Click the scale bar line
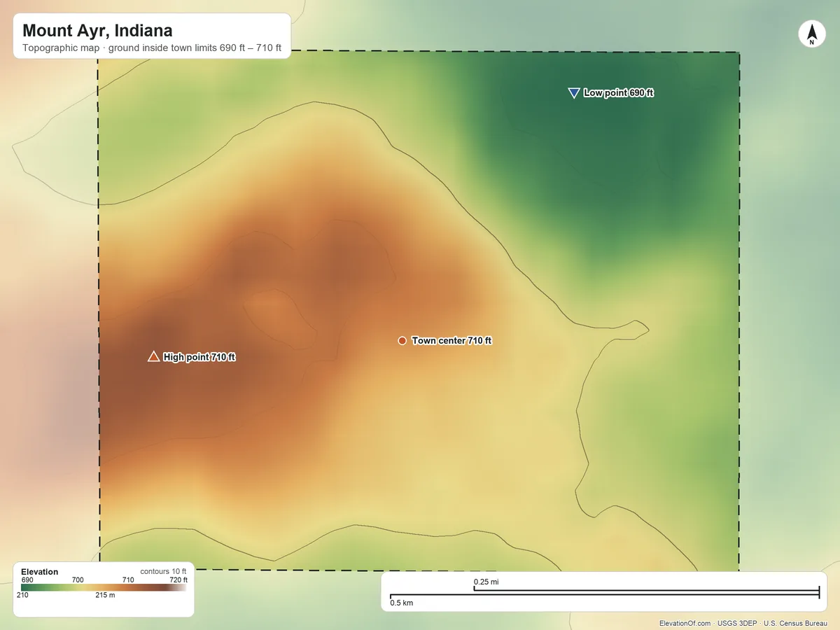 click(604, 594)
